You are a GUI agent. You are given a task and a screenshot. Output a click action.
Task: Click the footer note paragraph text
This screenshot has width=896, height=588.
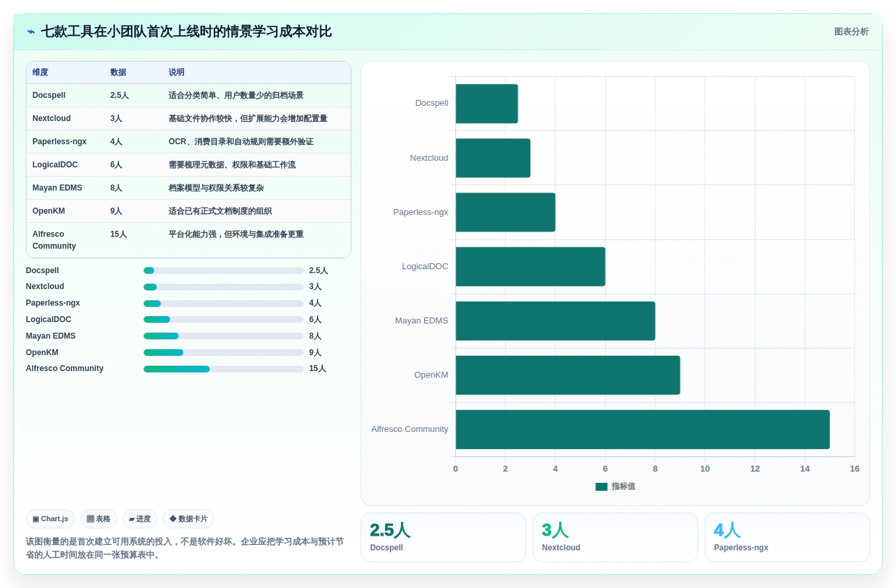pyautogui.click(x=185, y=548)
